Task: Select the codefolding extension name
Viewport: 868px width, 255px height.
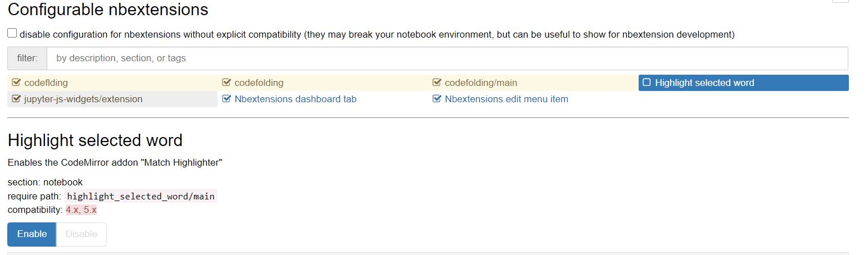Action: pos(259,83)
